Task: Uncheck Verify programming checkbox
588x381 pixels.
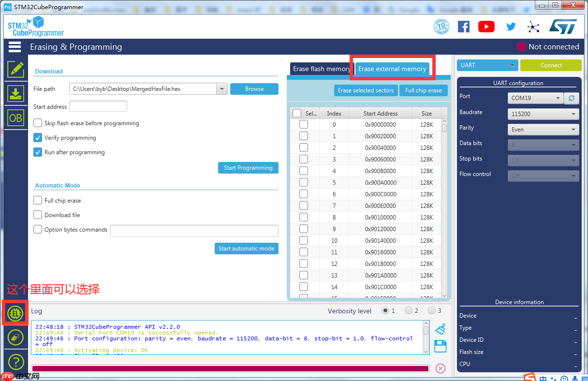Action: [x=38, y=138]
